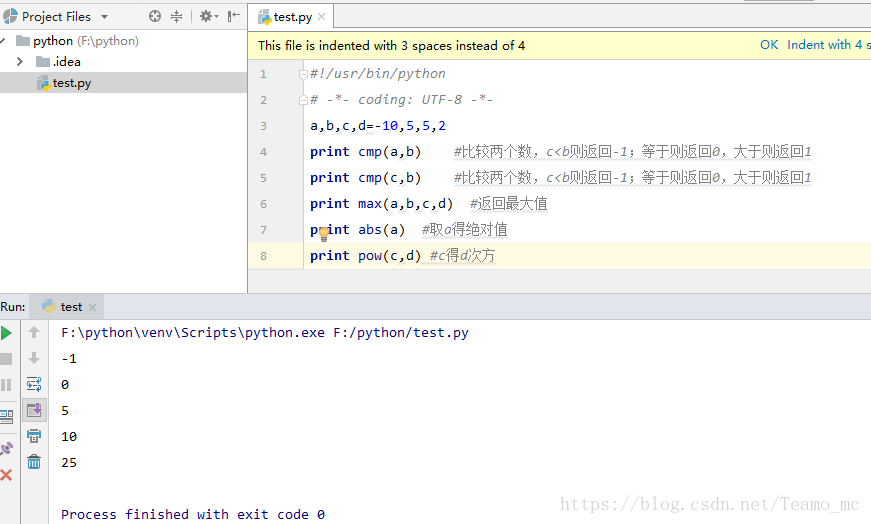Click the pause output icon
871x524 pixels.
tap(6, 385)
